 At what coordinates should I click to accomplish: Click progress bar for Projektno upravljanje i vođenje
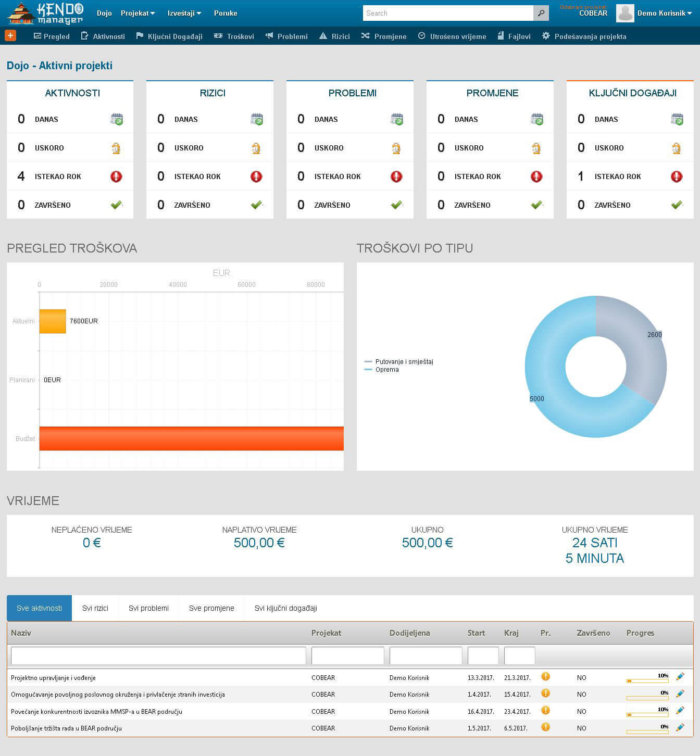[647, 681]
